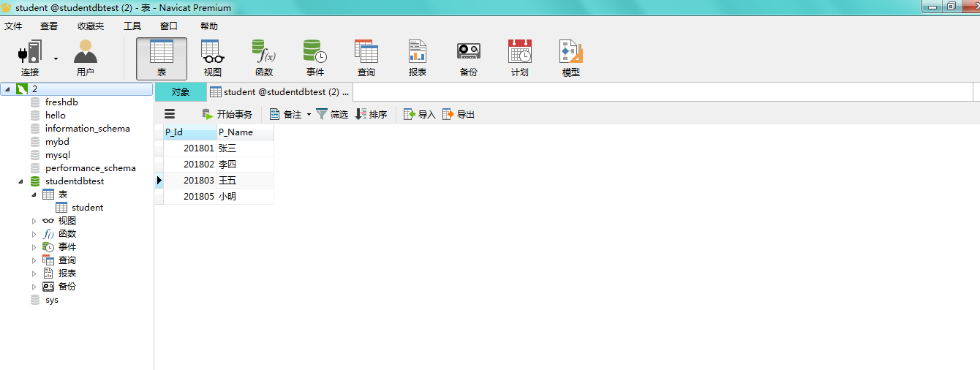Open the 查看 menu
This screenshot has width=980, height=370.
49,26
